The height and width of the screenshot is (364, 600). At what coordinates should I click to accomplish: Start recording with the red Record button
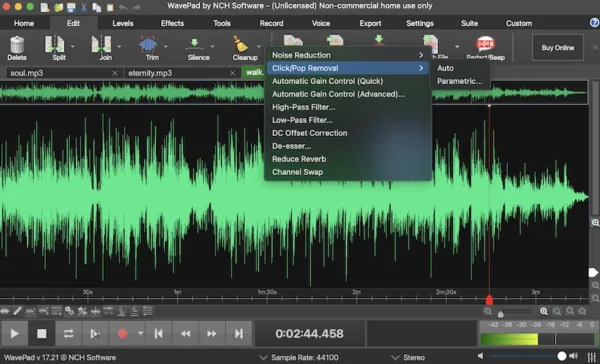[x=122, y=334]
